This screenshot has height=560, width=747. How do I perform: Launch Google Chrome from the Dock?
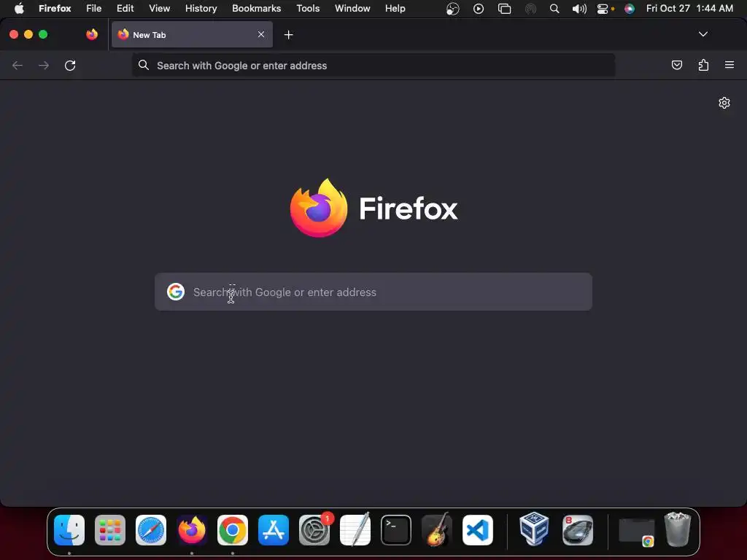point(233,530)
